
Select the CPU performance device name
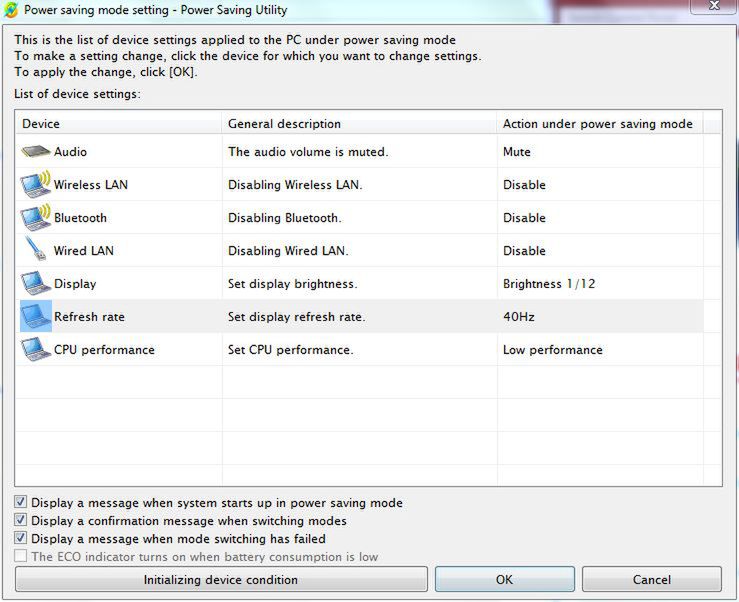click(x=104, y=350)
